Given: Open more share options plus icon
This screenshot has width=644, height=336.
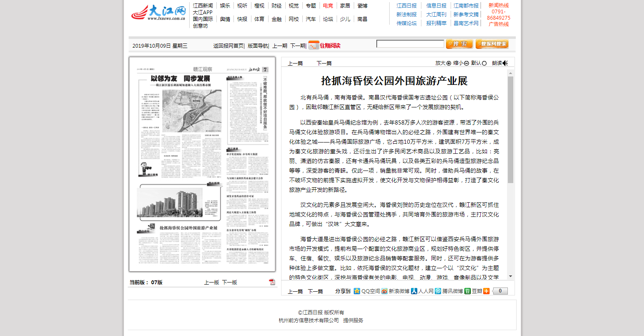Looking at the screenshot, I should [x=486, y=291].
